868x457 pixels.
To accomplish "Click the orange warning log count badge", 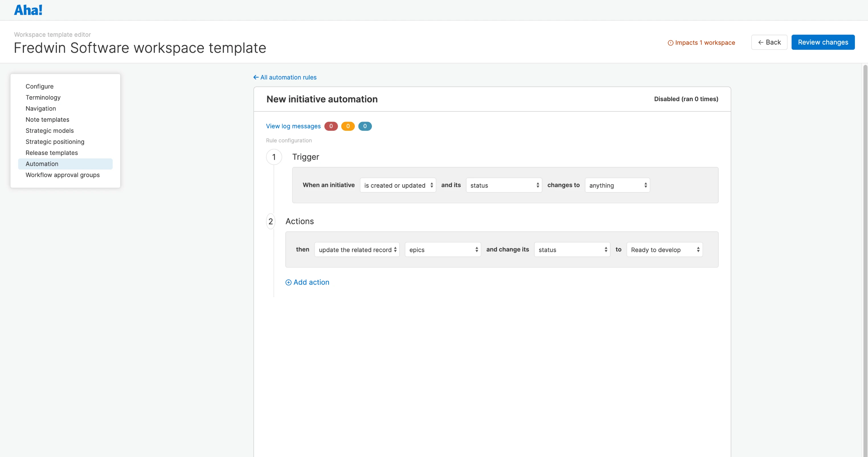I will tap(348, 126).
